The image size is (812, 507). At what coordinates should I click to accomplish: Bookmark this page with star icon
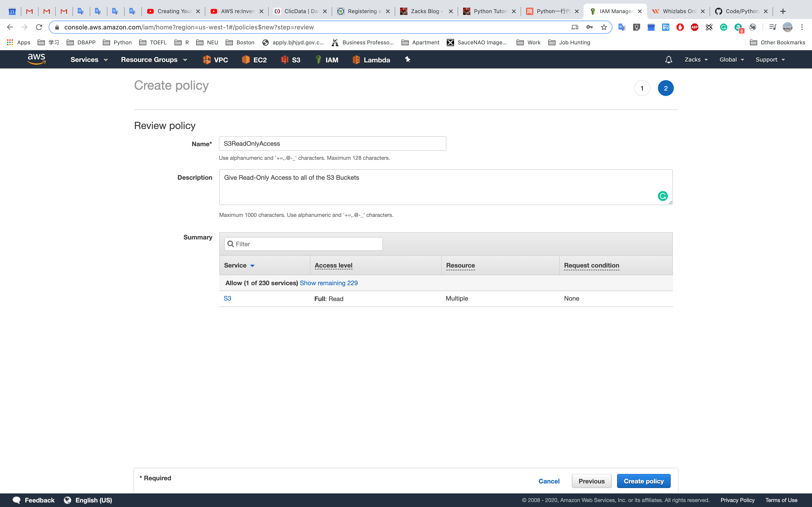click(604, 27)
